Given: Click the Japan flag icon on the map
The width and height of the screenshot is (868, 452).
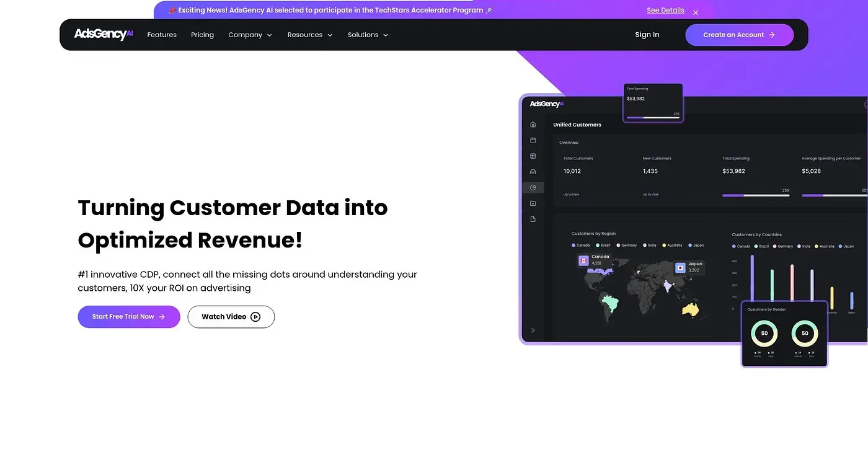Looking at the screenshot, I should [680, 268].
